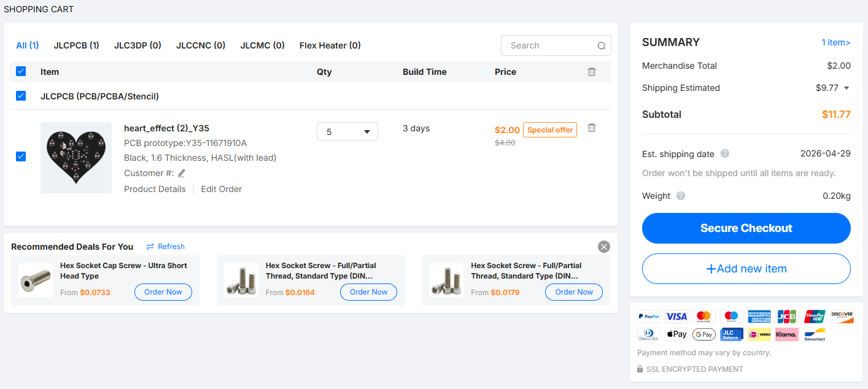Click the header trash icon to delete all
The width and height of the screenshot is (868, 389).
[x=592, y=72]
